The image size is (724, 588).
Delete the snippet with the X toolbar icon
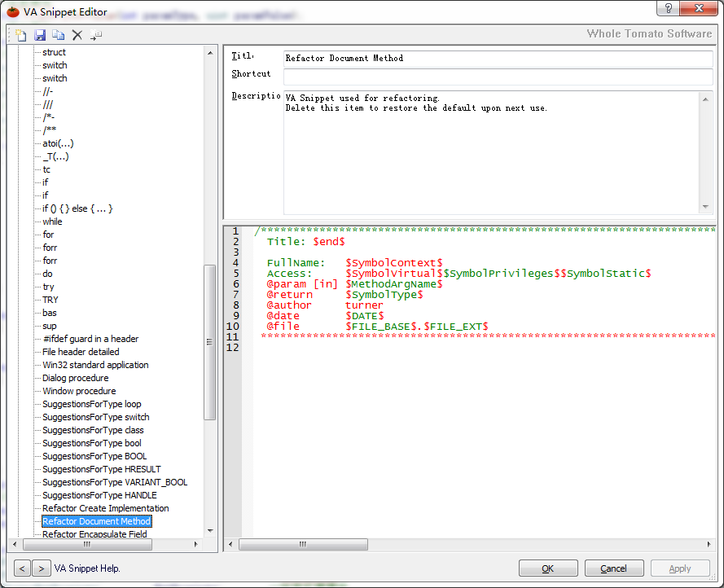[77, 35]
